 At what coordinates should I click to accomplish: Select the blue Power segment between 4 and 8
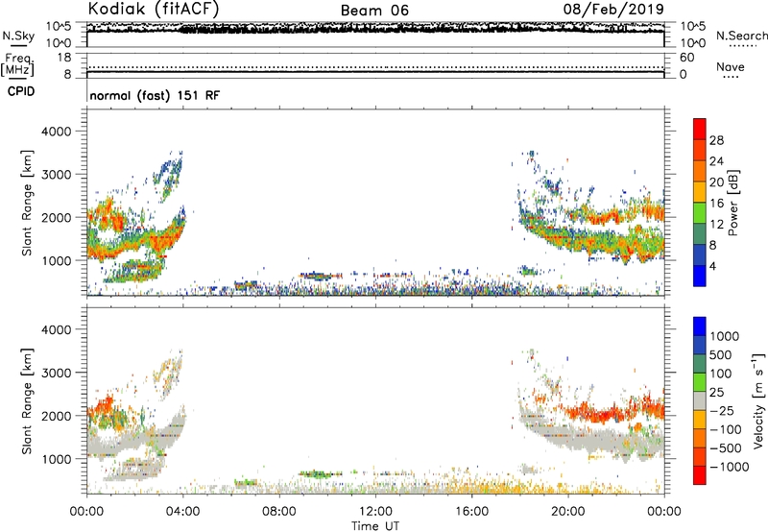click(x=700, y=255)
